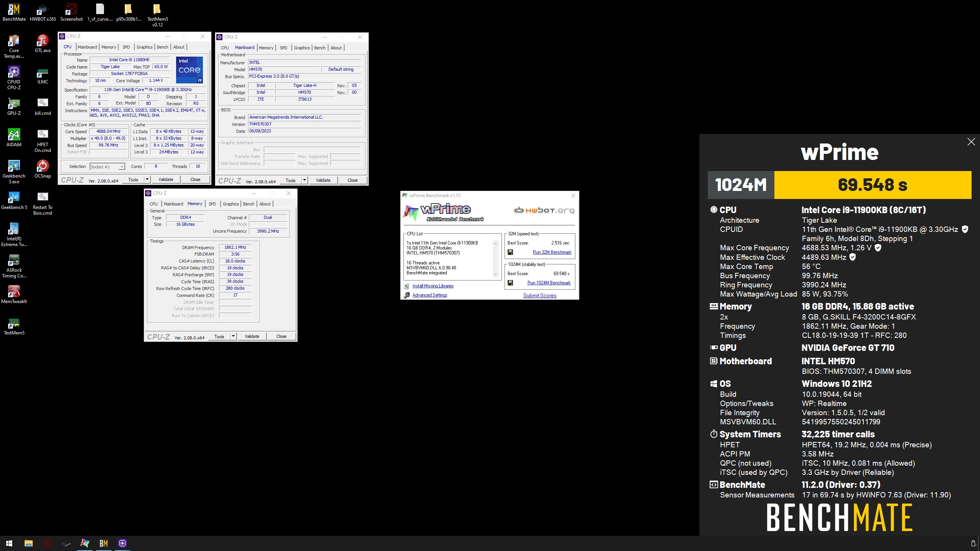Screen dimensions: 980x551
Task: Switch to Mainboard tab in CPU-Z CPU window
Action: (x=87, y=47)
